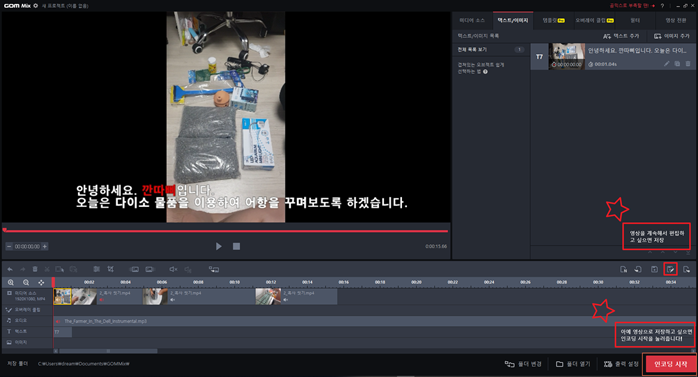Screen dimensions: 698x377
Task: Click the Change Folder button
Action: point(523,364)
